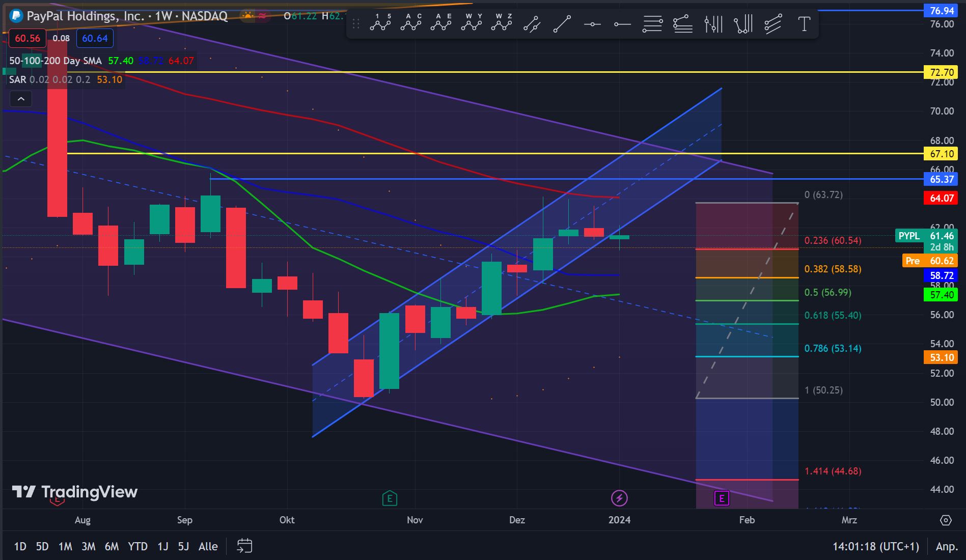Screen dimensions: 966x560
Task: Select the Horizontal Line tool
Action: click(x=592, y=23)
